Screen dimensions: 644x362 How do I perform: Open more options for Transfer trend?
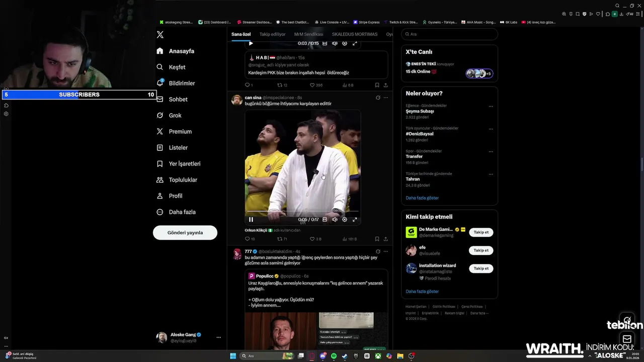point(491,152)
